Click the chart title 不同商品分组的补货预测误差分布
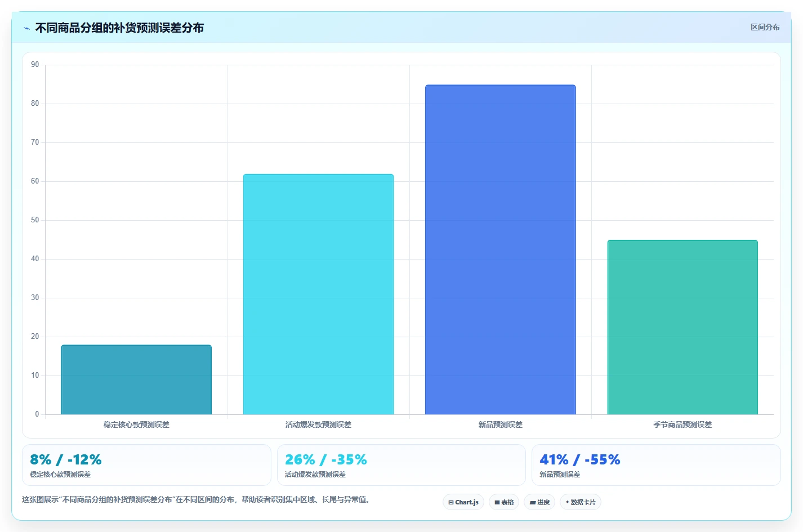 (119, 28)
